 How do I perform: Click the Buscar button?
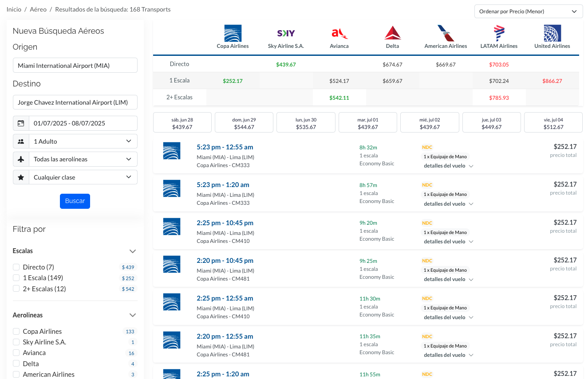tap(75, 201)
